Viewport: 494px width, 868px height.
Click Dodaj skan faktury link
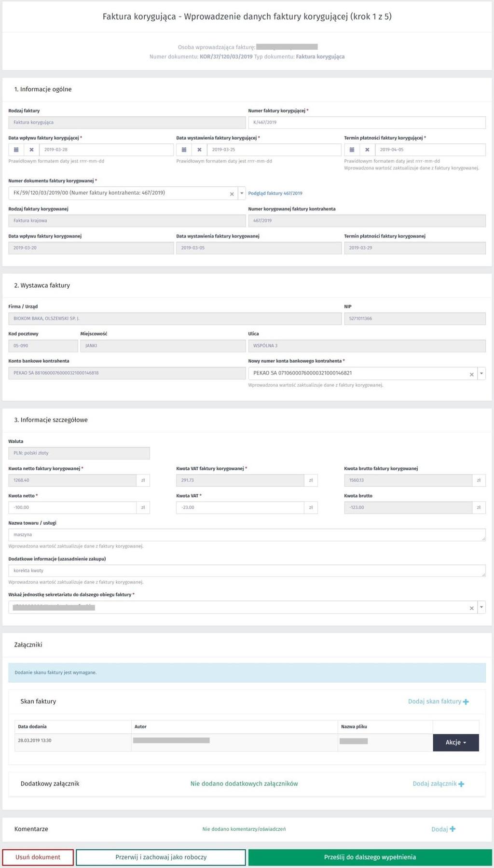click(x=439, y=701)
